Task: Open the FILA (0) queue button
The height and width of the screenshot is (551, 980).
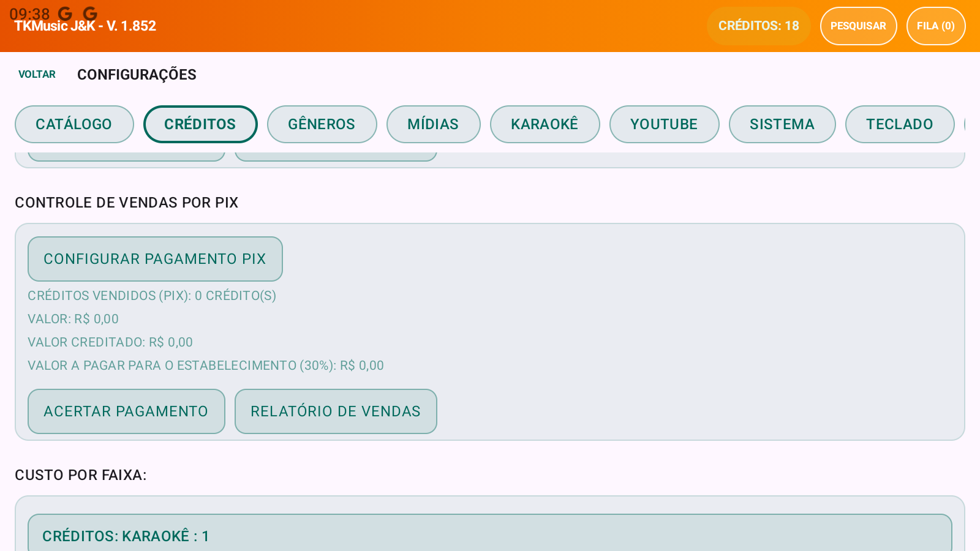Action: pos(936,26)
